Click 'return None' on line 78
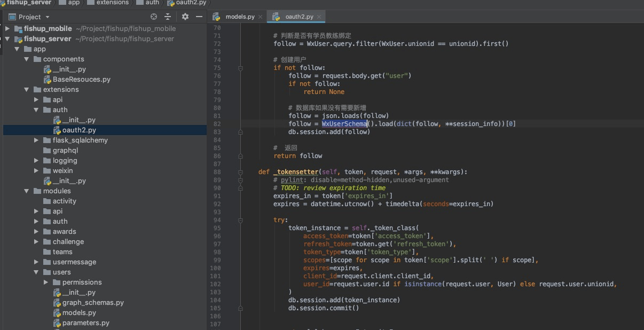This screenshot has width=644, height=330. [x=324, y=92]
